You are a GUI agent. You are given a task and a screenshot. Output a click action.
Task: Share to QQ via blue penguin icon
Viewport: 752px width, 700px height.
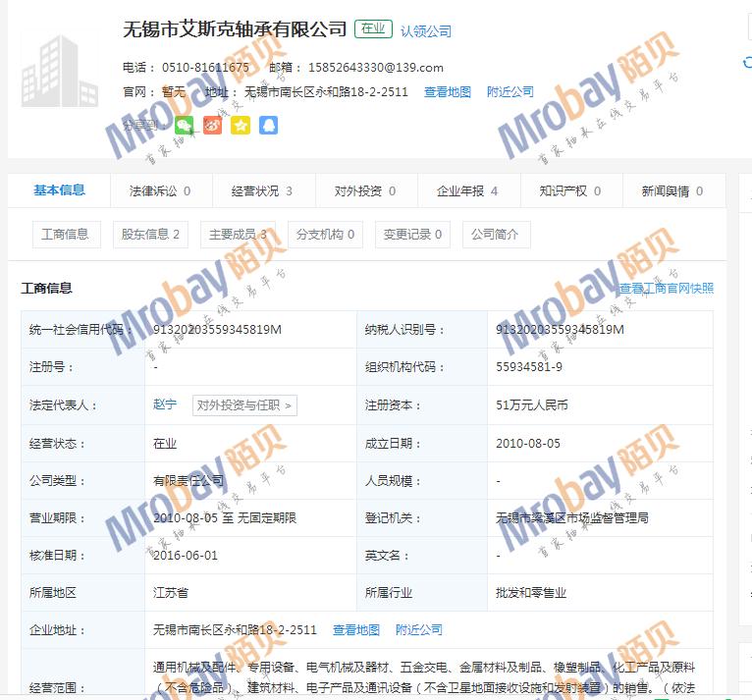[x=268, y=125]
